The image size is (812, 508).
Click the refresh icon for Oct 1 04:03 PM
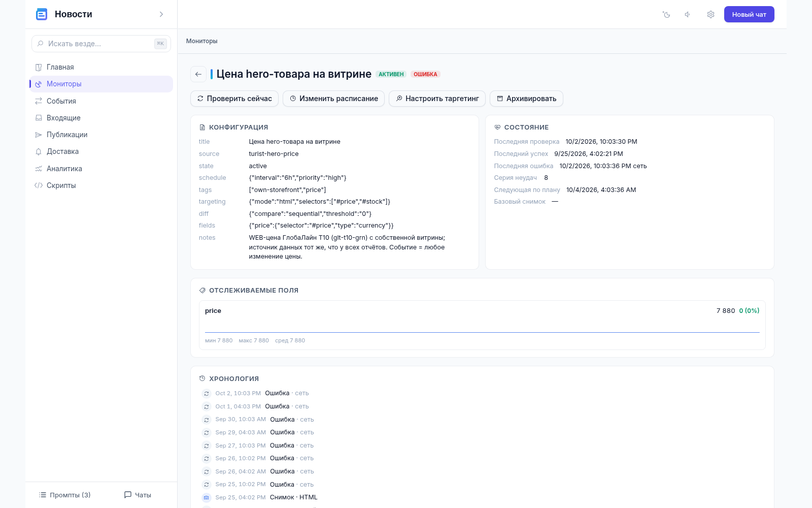tap(207, 406)
